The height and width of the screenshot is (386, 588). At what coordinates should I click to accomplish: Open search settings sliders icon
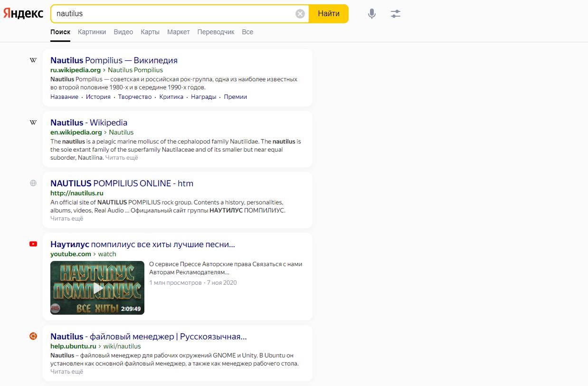(x=396, y=14)
